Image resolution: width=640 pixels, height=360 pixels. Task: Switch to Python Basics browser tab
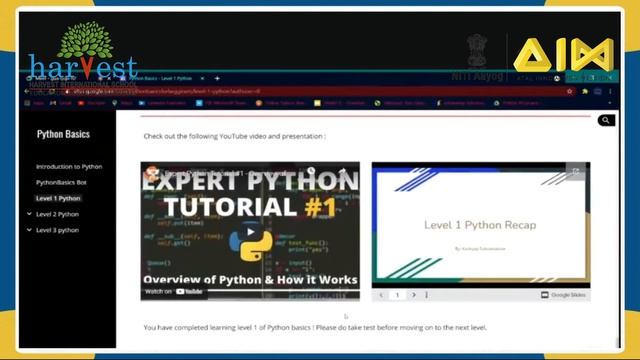pos(161,78)
